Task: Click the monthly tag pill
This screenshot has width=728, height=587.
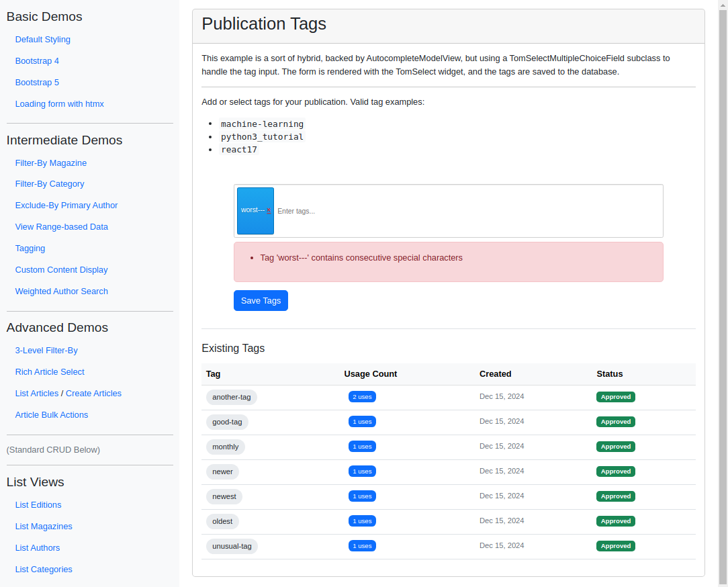Action: (225, 447)
